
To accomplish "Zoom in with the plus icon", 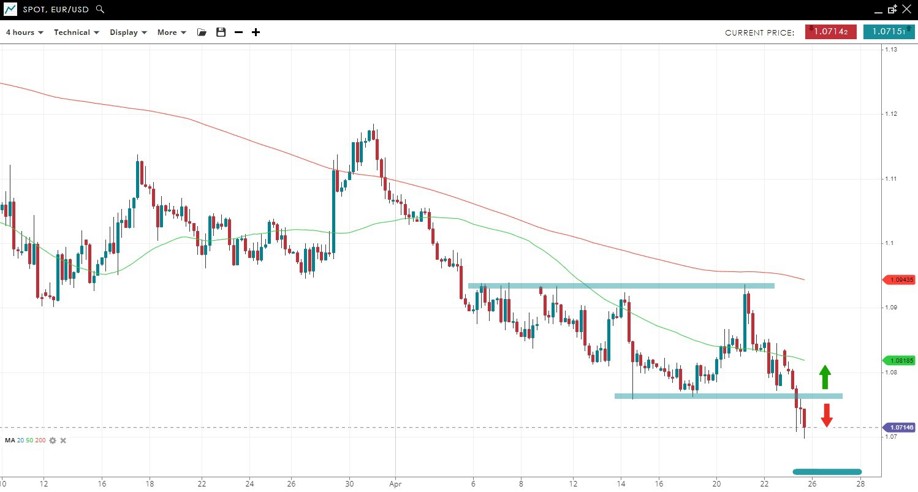I will point(256,32).
